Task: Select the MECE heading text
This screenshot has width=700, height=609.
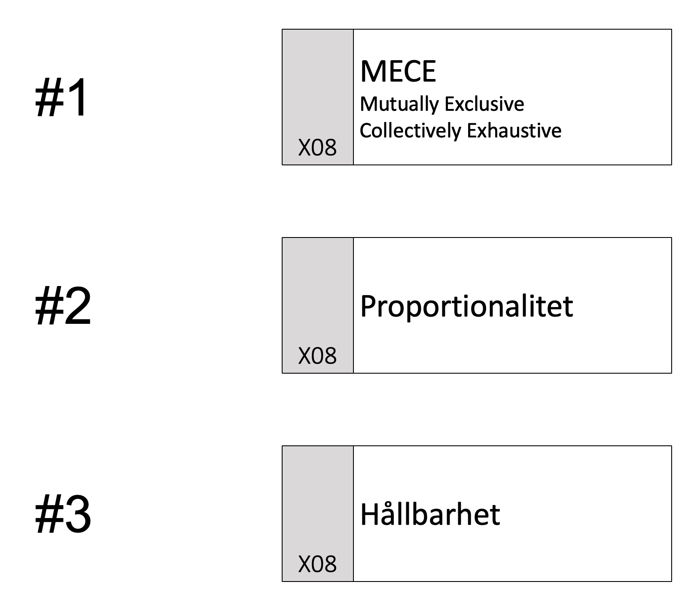Action: tap(398, 71)
